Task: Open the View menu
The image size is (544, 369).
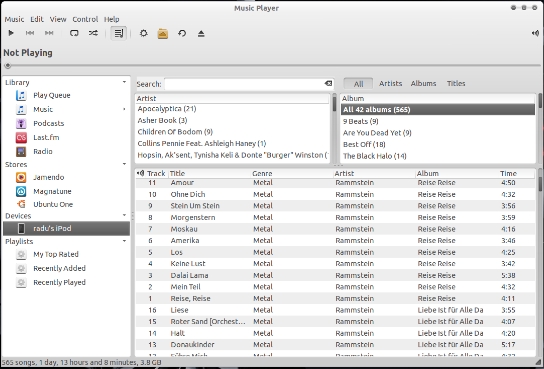Action: (58, 19)
